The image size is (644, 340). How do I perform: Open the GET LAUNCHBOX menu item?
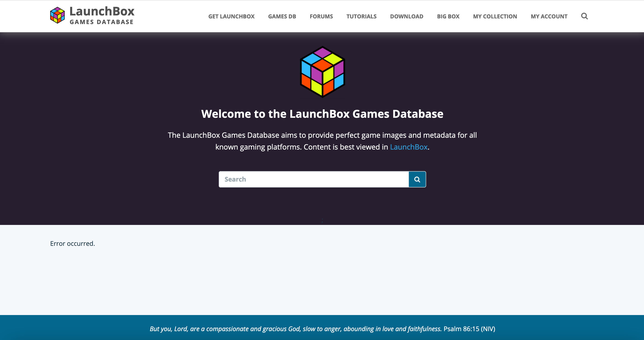pos(231,17)
